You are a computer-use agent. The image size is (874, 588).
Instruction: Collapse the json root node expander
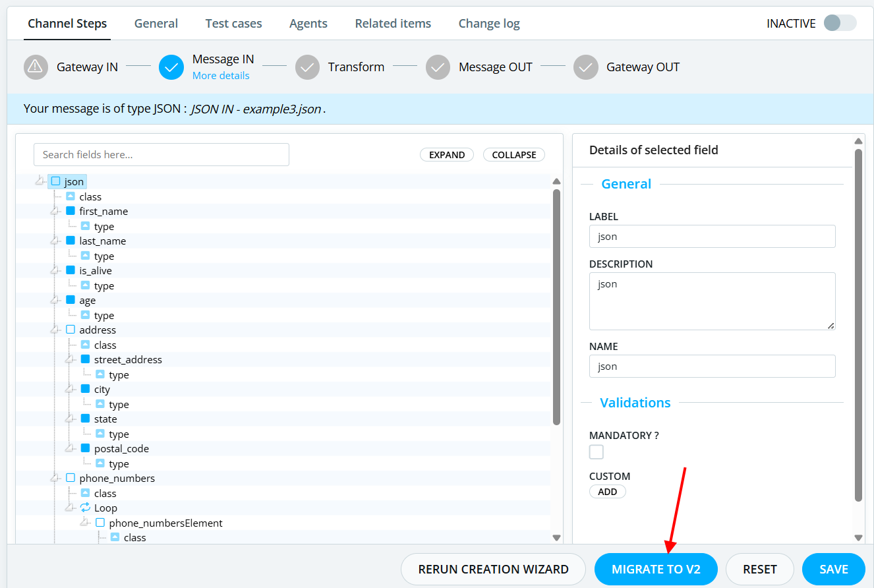point(41,181)
